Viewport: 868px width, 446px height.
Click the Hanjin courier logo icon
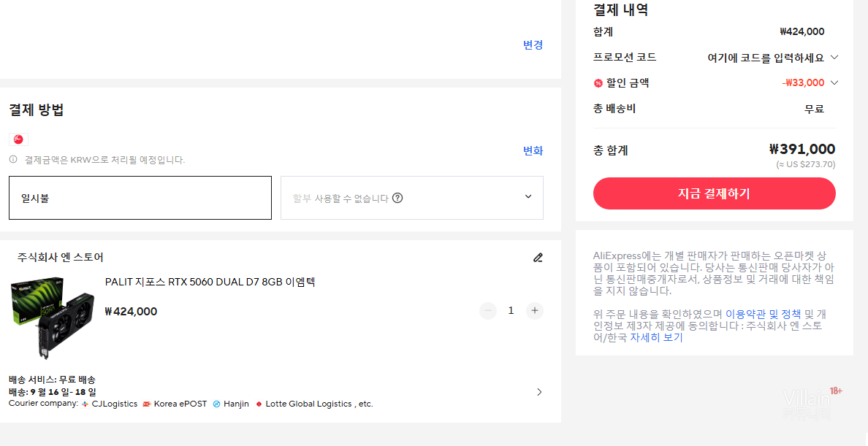[x=216, y=404]
